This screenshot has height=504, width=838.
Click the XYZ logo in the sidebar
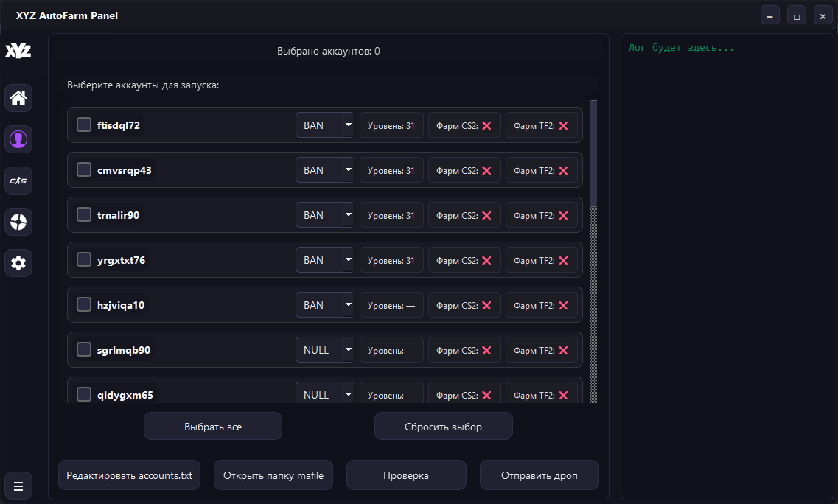click(x=18, y=51)
